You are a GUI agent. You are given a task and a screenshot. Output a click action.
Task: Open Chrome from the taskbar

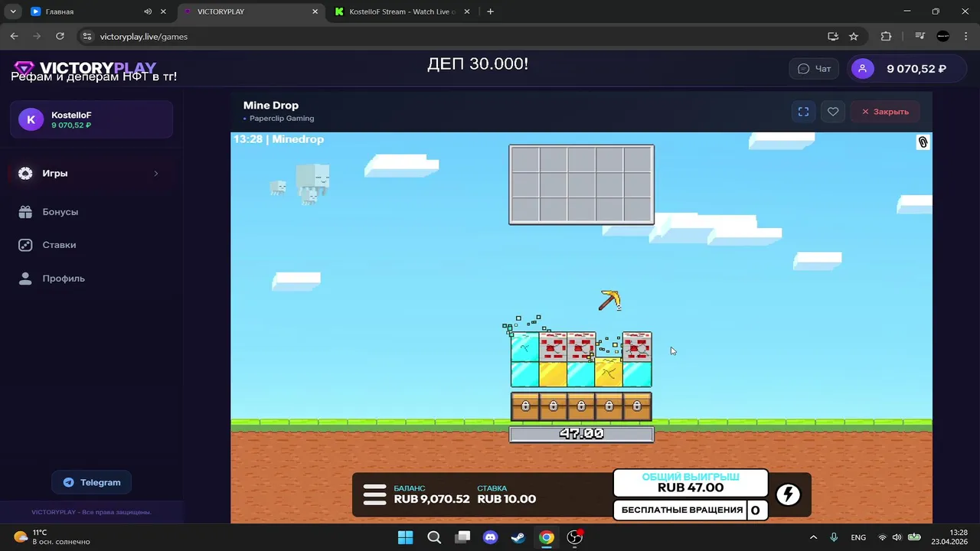click(546, 537)
